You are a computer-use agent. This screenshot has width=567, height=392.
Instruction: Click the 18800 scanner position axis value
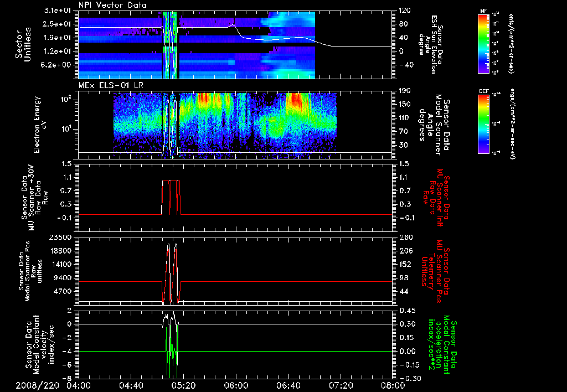pyautogui.click(x=62, y=251)
